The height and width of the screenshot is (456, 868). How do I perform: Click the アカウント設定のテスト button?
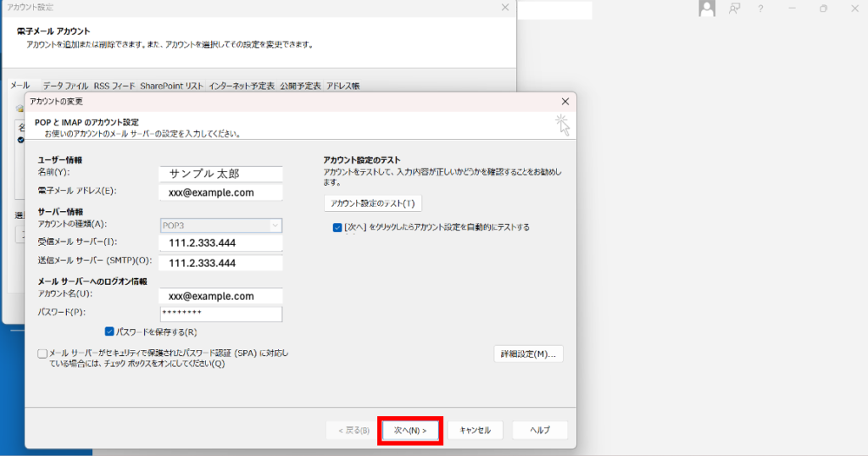(x=373, y=203)
